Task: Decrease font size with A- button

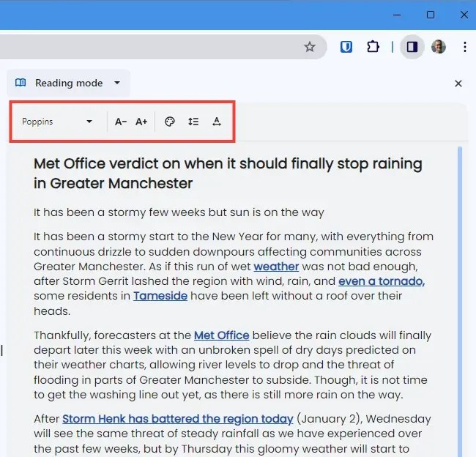Action: [121, 122]
